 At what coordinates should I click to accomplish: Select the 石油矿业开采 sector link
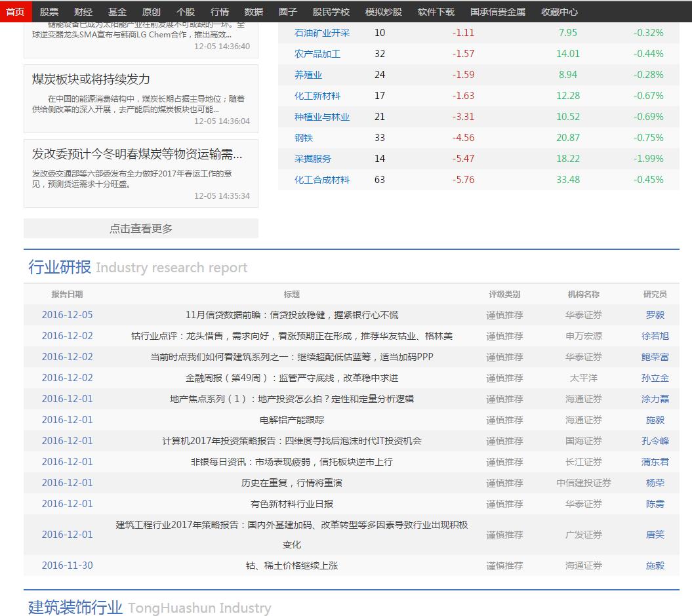[322, 33]
